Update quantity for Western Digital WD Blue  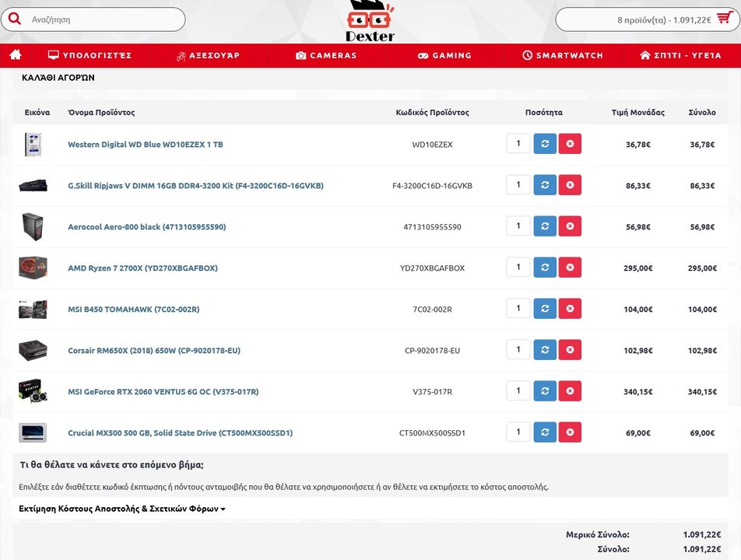tap(545, 144)
